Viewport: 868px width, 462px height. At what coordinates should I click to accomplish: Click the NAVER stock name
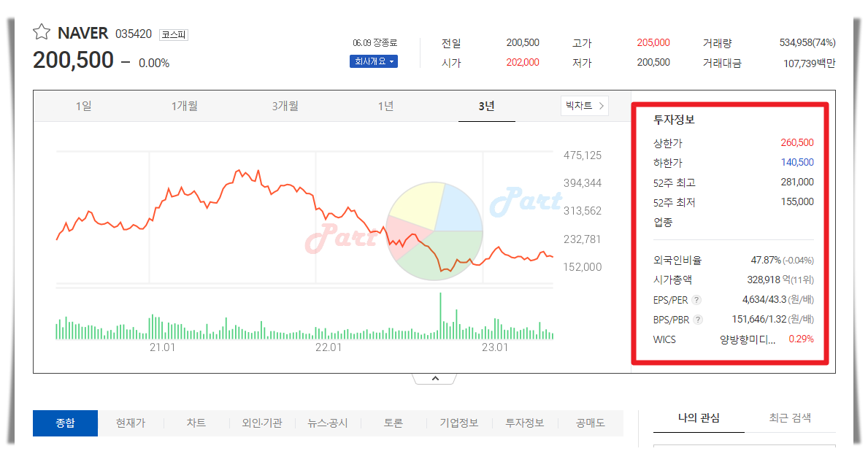click(83, 33)
